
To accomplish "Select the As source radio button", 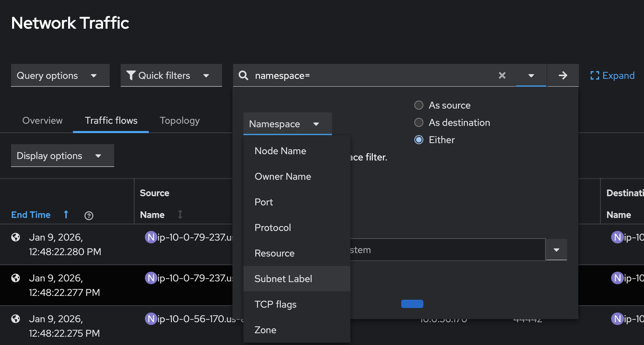I will 419,105.
